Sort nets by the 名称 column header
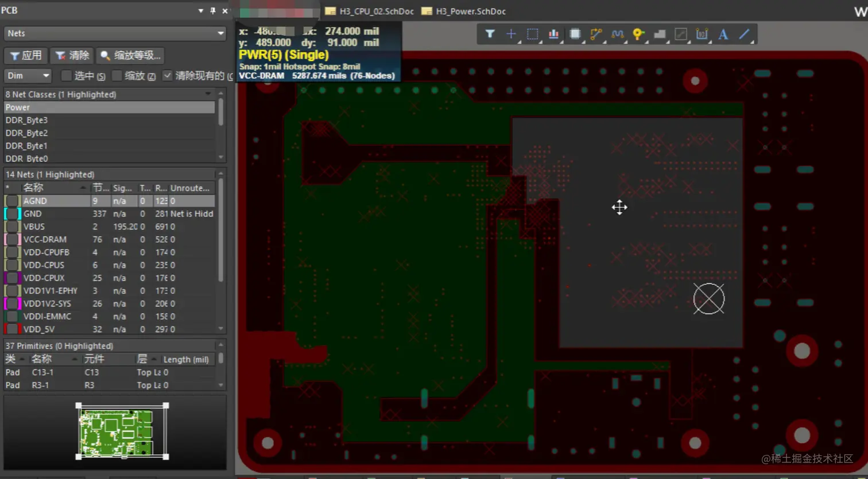The height and width of the screenshot is (479, 868). pyautogui.click(x=56, y=188)
